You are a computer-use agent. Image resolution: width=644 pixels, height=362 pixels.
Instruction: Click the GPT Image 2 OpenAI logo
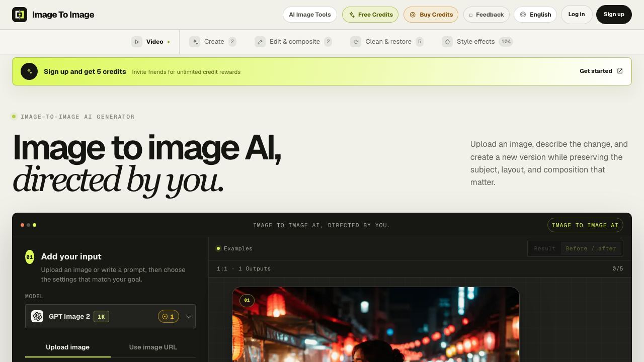pos(37,316)
